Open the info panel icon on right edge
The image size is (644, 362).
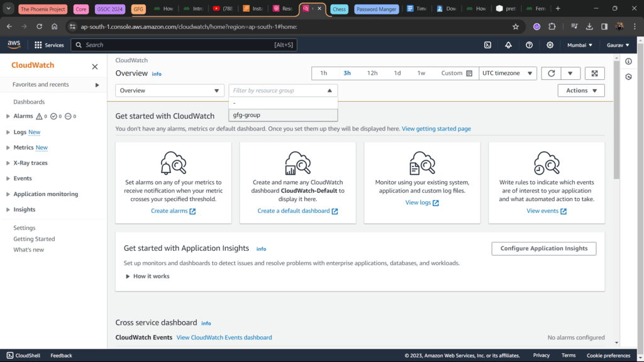coord(628,62)
